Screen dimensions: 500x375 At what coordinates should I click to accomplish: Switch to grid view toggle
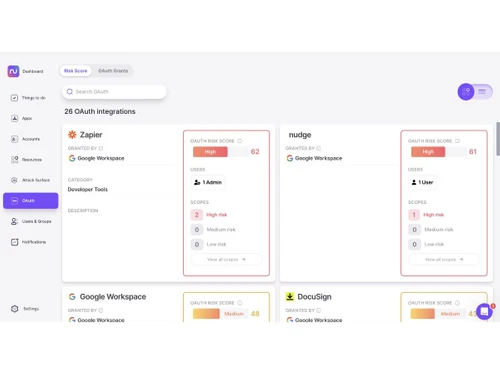[466, 92]
